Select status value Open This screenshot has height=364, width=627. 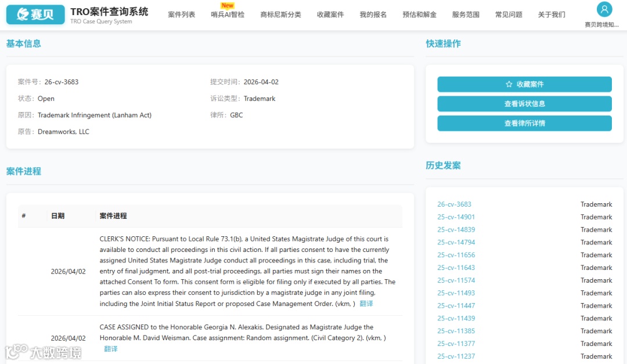tap(46, 98)
